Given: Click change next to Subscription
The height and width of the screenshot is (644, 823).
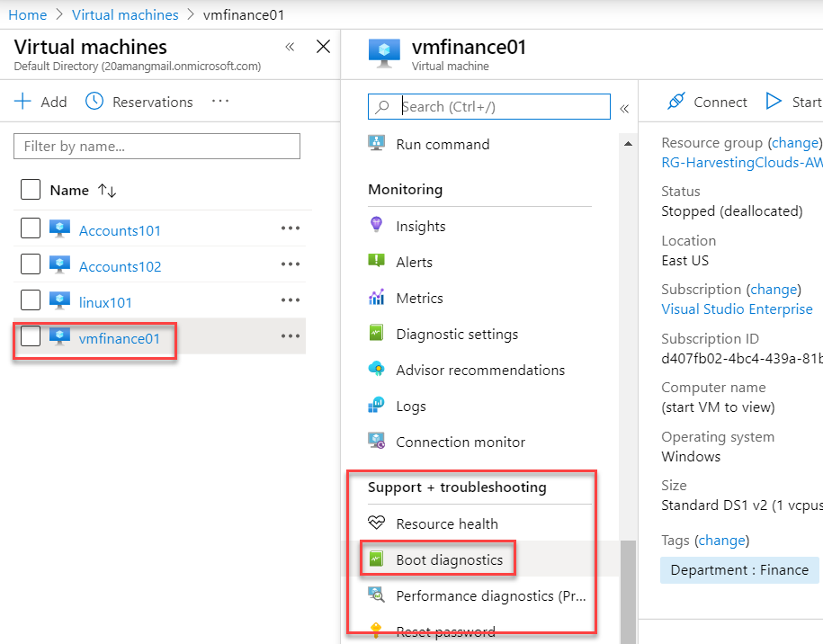Looking at the screenshot, I should point(774,290).
